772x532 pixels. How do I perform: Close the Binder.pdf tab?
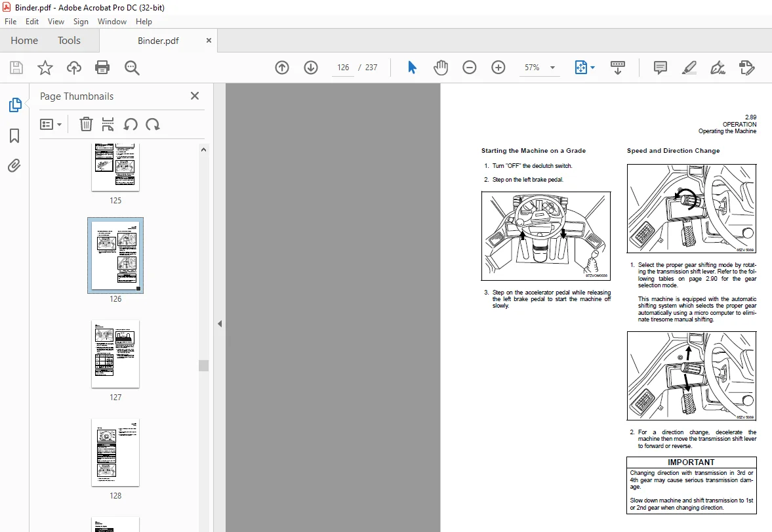click(x=209, y=41)
